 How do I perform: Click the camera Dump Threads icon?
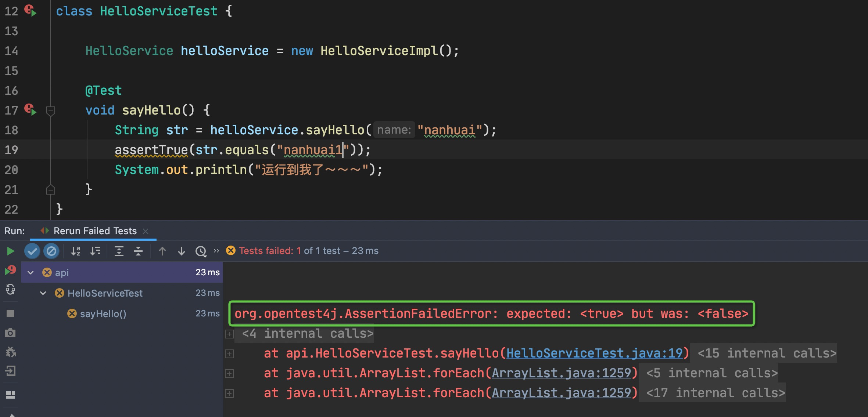tap(10, 333)
